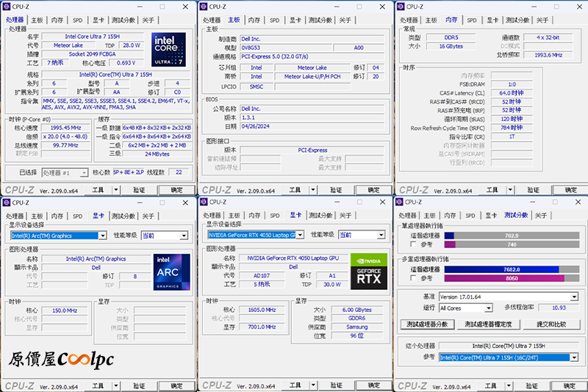Click 验证 in the NVIDIA GPU window
The height and width of the screenshot is (392, 588).
pos(336,385)
